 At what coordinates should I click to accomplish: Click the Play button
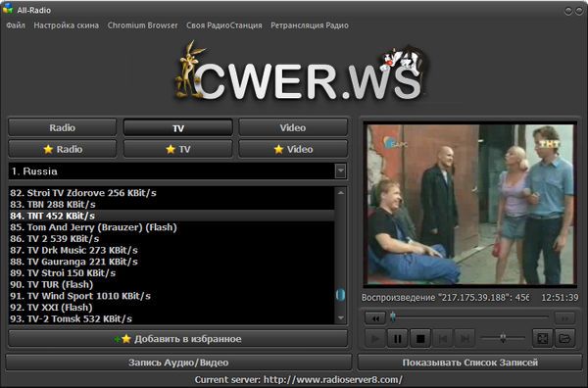tap(375, 339)
